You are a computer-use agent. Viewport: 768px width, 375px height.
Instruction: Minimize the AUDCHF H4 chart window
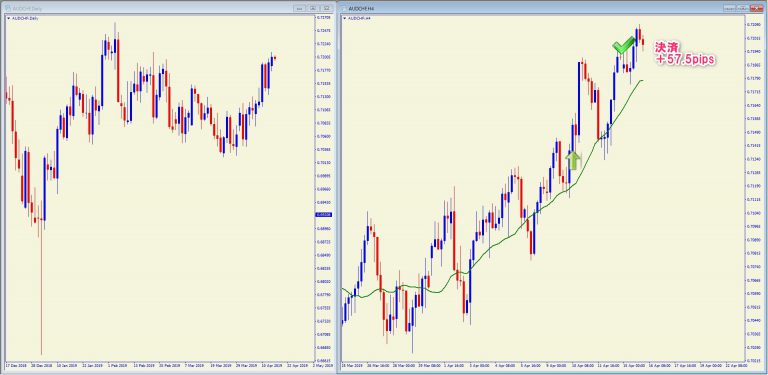(x=730, y=8)
